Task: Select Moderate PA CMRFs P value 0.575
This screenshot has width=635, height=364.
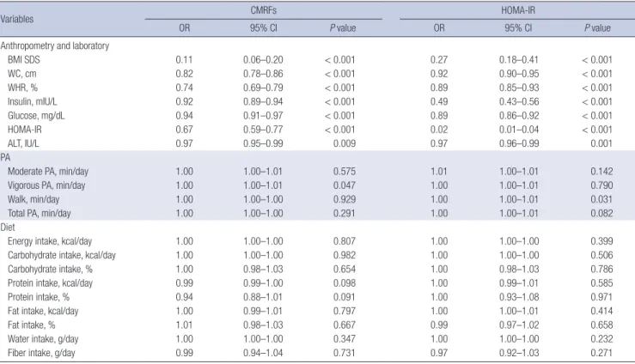Action: [345, 172]
